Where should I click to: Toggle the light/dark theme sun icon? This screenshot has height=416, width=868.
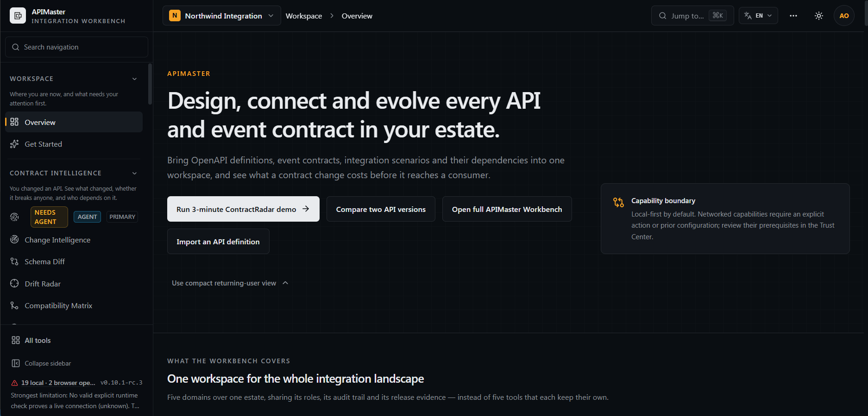click(x=818, y=16)
